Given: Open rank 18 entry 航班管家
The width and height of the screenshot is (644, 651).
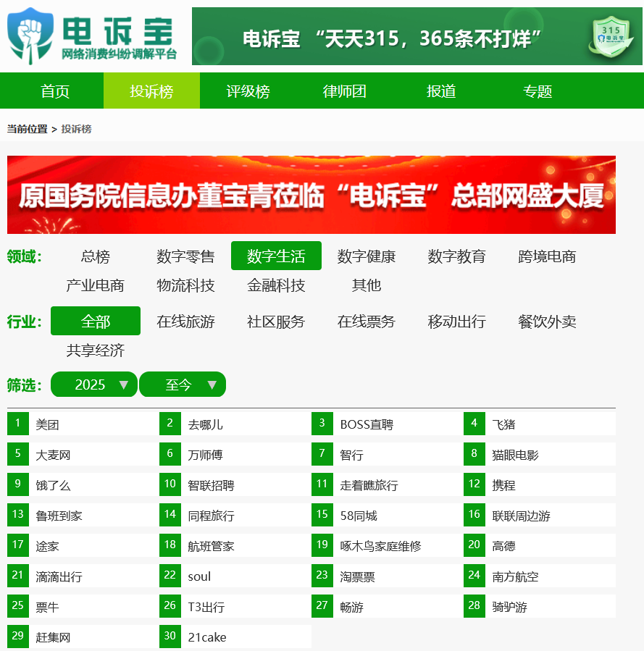Looking at the screenshot, I should (x=235, y=545).
